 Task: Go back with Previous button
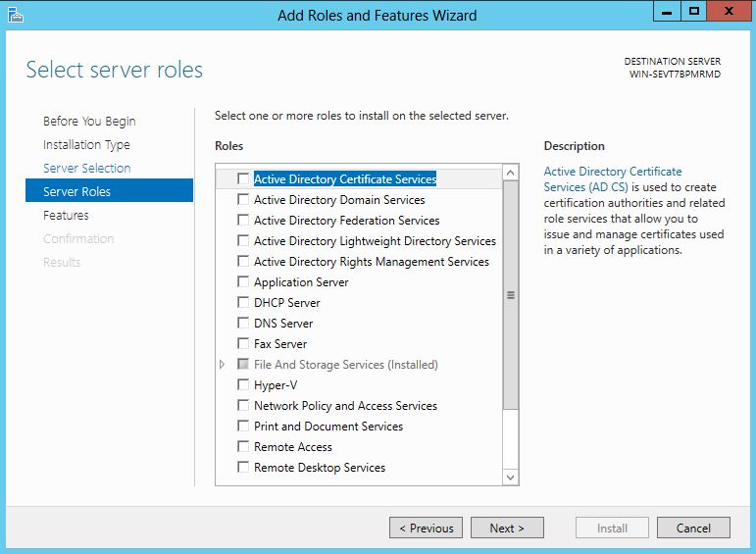click(428, 529)
